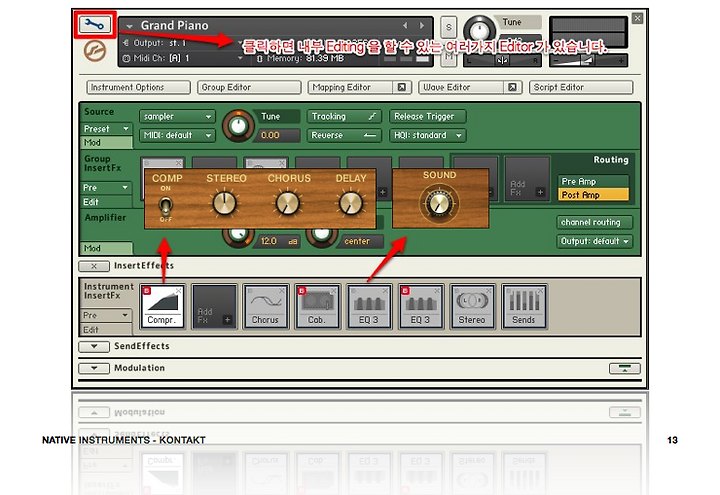Adjust the Source Tune knob
Viewport: 720px width, 495px height.
238,126
